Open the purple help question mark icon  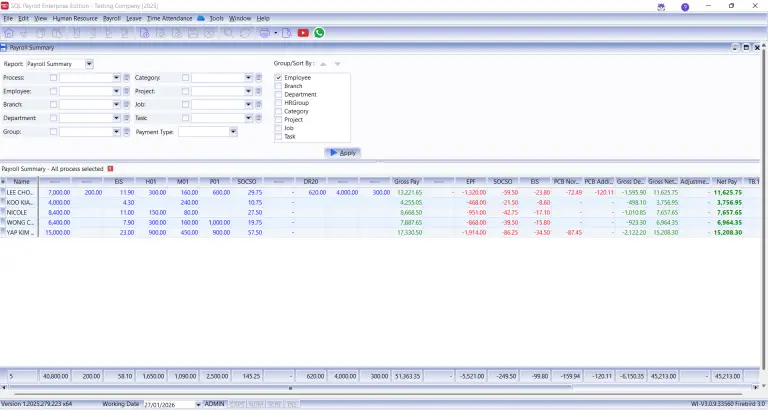click(685, 7)
